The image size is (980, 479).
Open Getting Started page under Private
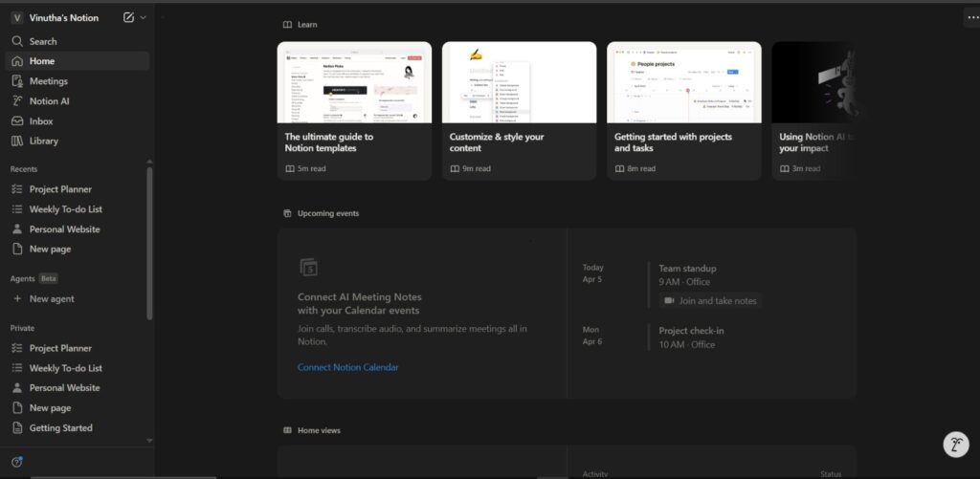(x=60, y=428)
